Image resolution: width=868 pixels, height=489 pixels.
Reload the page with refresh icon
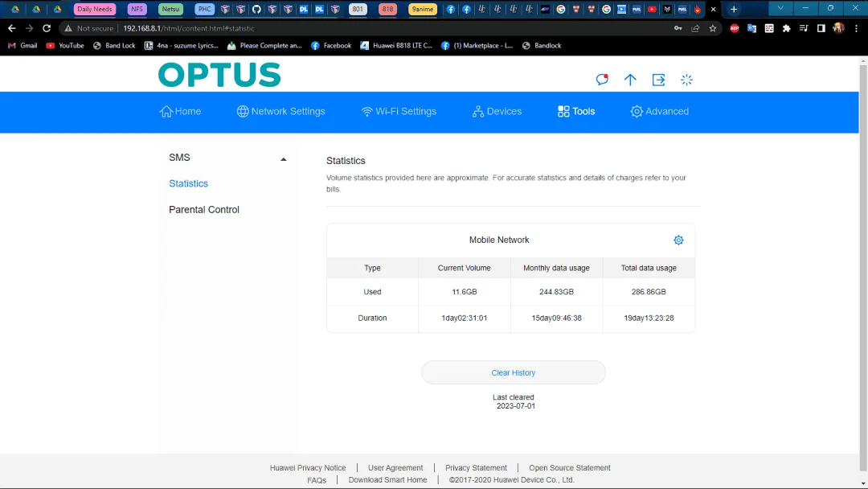[47, 28]
